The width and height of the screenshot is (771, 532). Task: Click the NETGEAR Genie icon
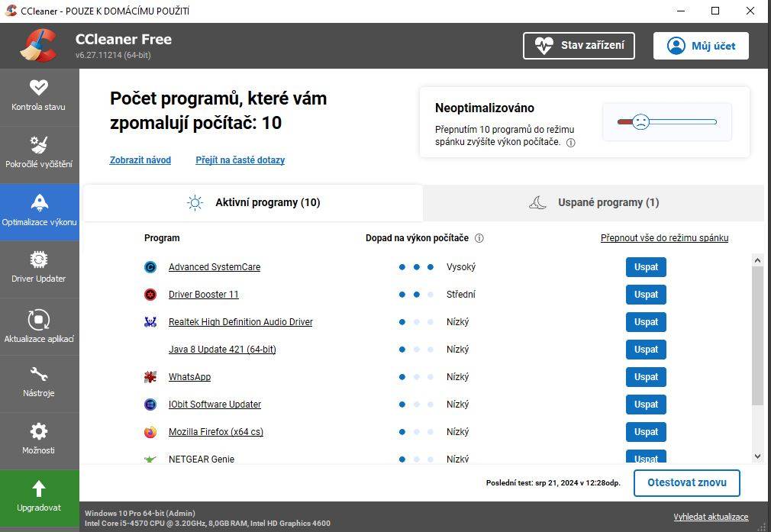tap(150, 459)
